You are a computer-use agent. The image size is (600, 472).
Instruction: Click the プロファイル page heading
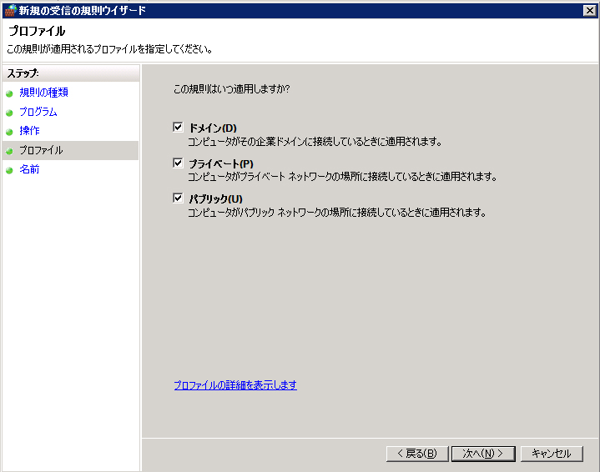click(37, 31)
